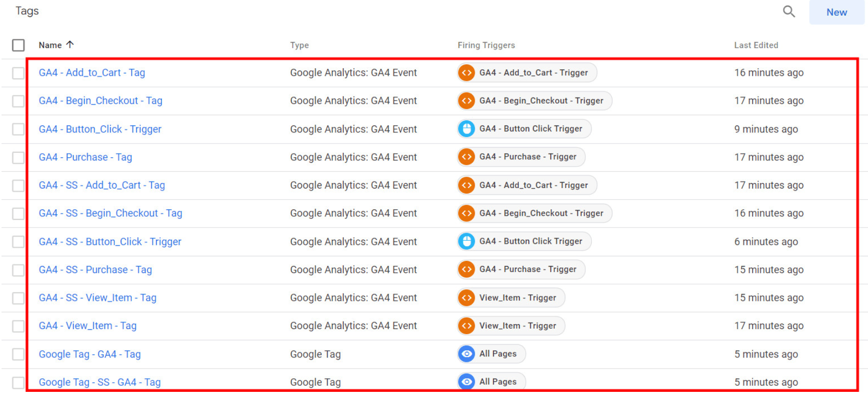This screenshot has width=868, height=406.
Task: Sort tags by the Name column arrow
Action: click(70, 44)
